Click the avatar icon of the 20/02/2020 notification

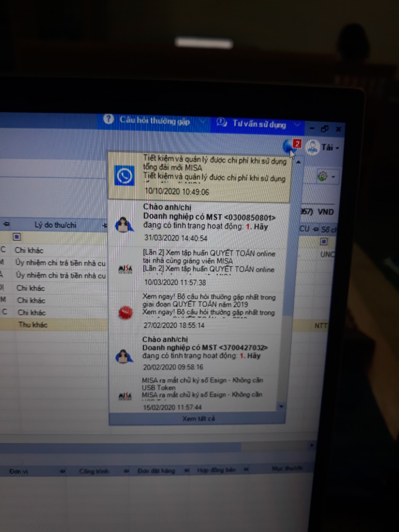pyautogui.click(x=123, y=356)
